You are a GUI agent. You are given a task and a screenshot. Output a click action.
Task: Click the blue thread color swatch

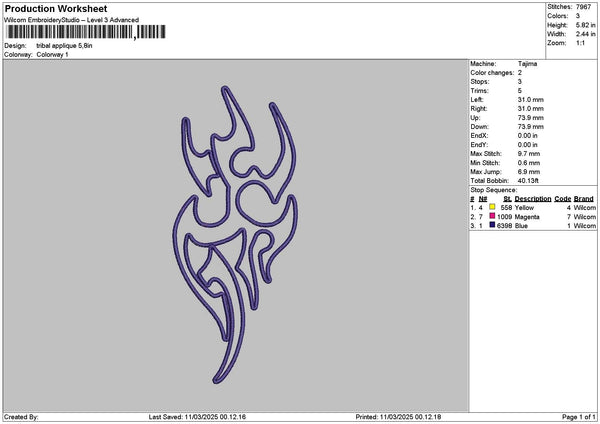click(x=492, y=225)
